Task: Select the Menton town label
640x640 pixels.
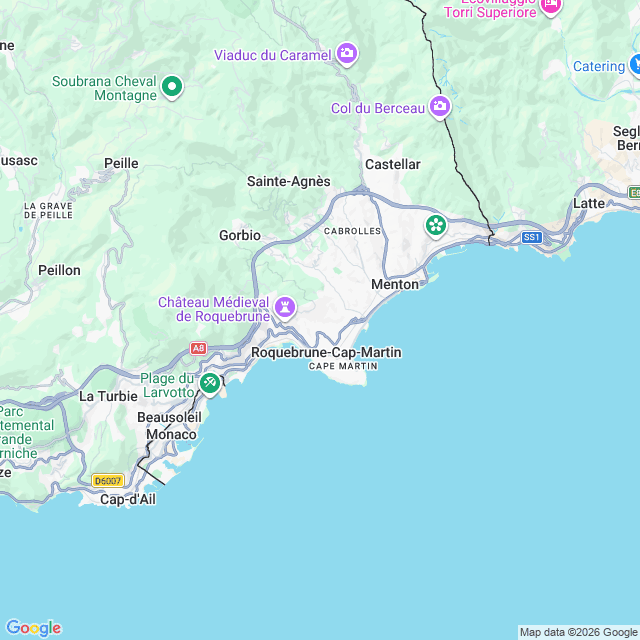Action: 395,284
